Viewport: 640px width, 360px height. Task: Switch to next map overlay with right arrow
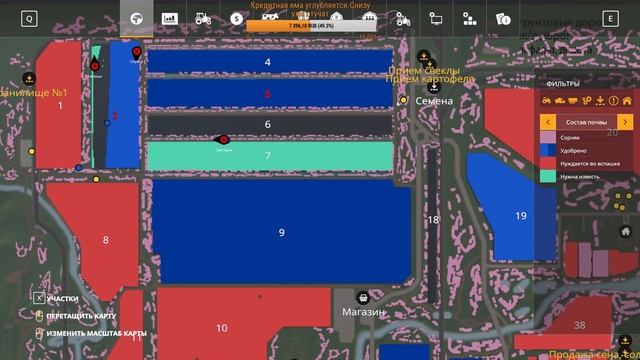(x=625, y=122)
